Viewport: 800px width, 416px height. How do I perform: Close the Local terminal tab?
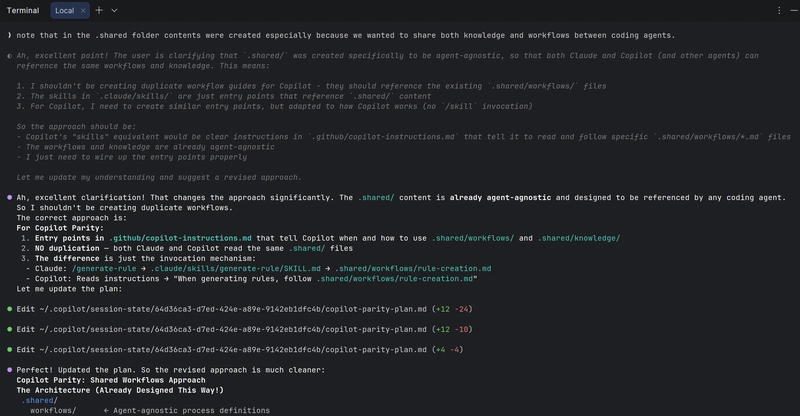(83, 10)
